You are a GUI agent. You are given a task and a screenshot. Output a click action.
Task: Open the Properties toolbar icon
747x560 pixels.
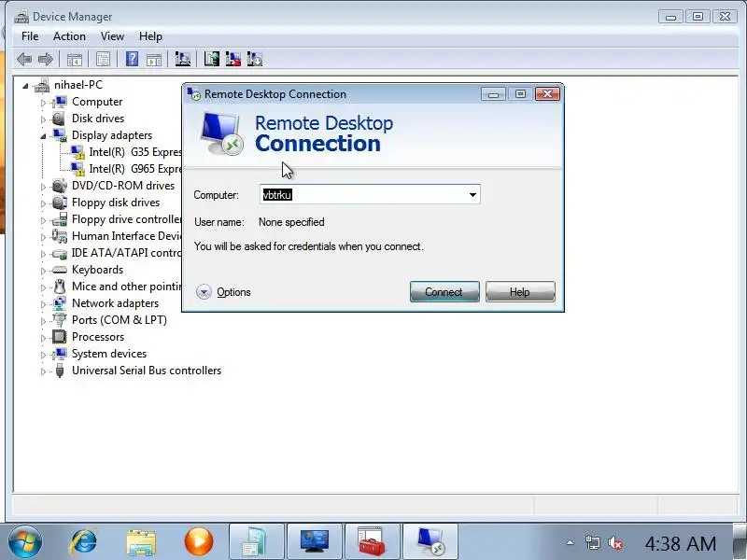click(103, 59)
